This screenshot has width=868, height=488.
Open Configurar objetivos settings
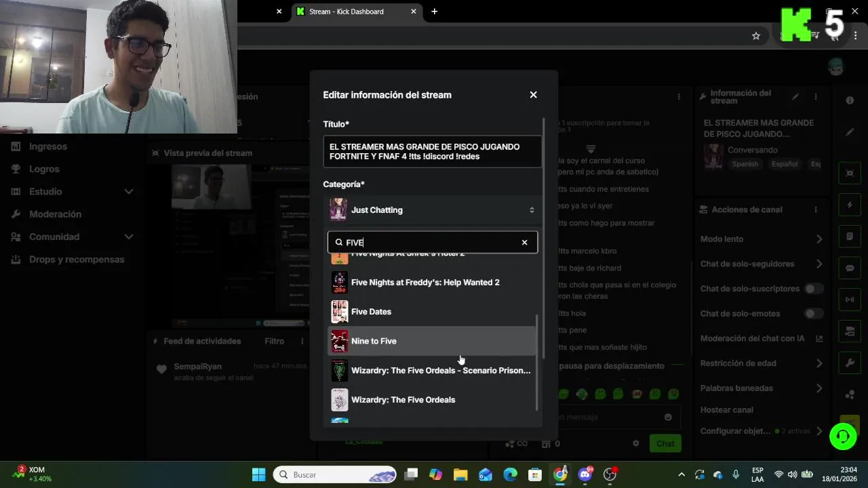[x=762, y=431]
